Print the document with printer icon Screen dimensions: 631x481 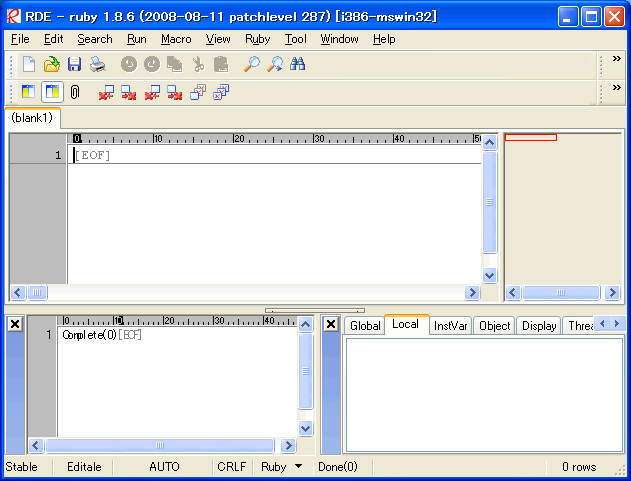pos(97,64)
